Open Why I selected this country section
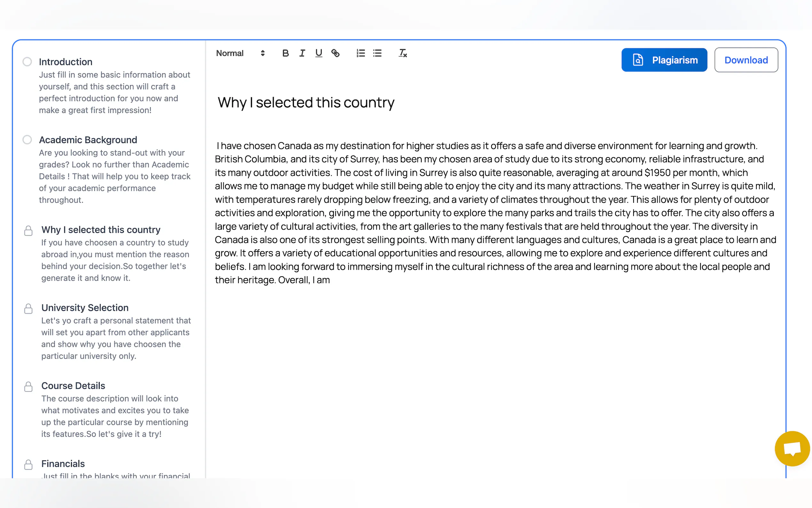The image size is (812, 508). pyautogui.click(x=101, y=230)
